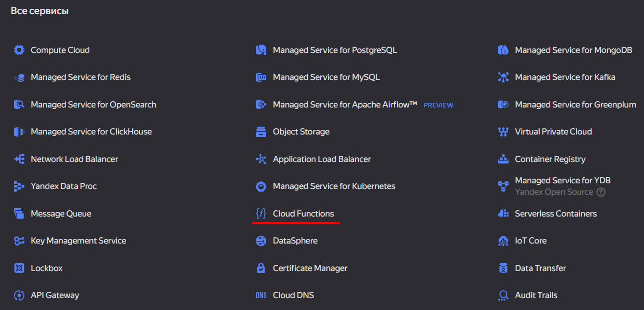The image size is (644, 310).
Task: Click the Kubernetes service icon
Action: [x=261, y=186]
